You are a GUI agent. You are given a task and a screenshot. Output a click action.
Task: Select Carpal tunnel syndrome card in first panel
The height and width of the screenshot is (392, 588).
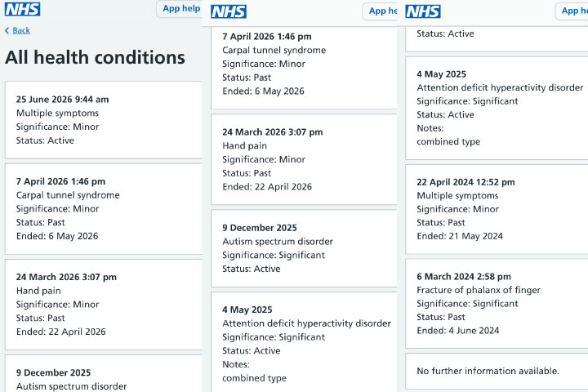point(104,209)
